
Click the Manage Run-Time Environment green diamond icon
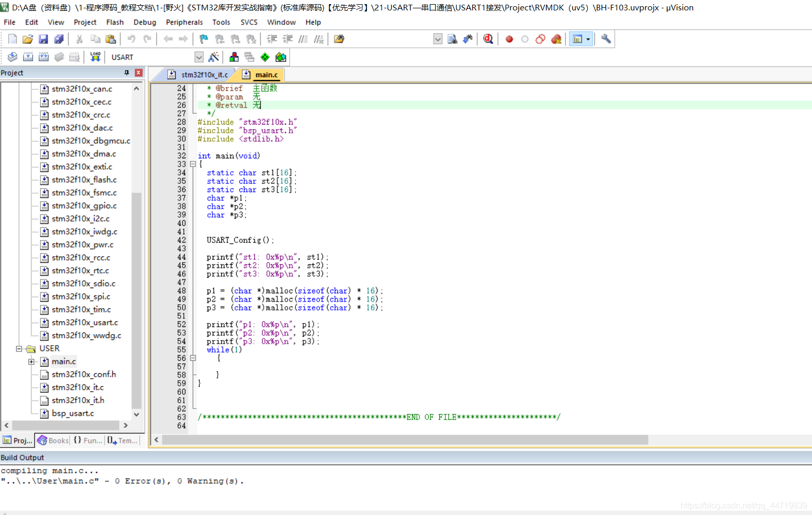[265, 57]
